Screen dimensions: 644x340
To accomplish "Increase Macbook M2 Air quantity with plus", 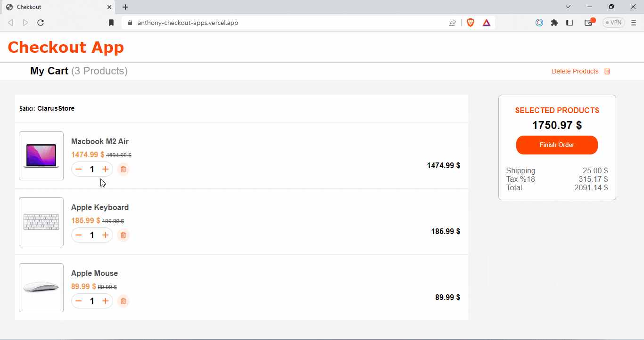I will [106, 169].
